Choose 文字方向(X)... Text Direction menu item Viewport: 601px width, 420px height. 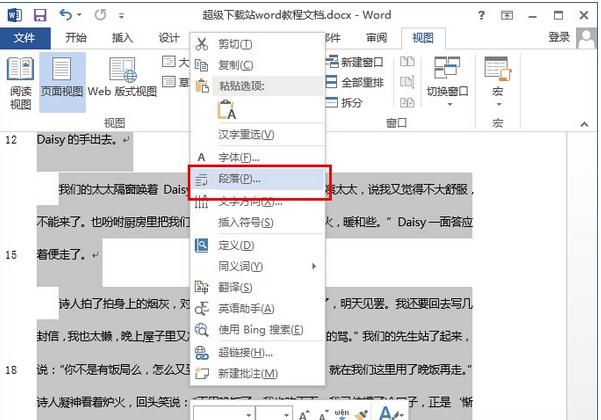[x=258, y=201]
